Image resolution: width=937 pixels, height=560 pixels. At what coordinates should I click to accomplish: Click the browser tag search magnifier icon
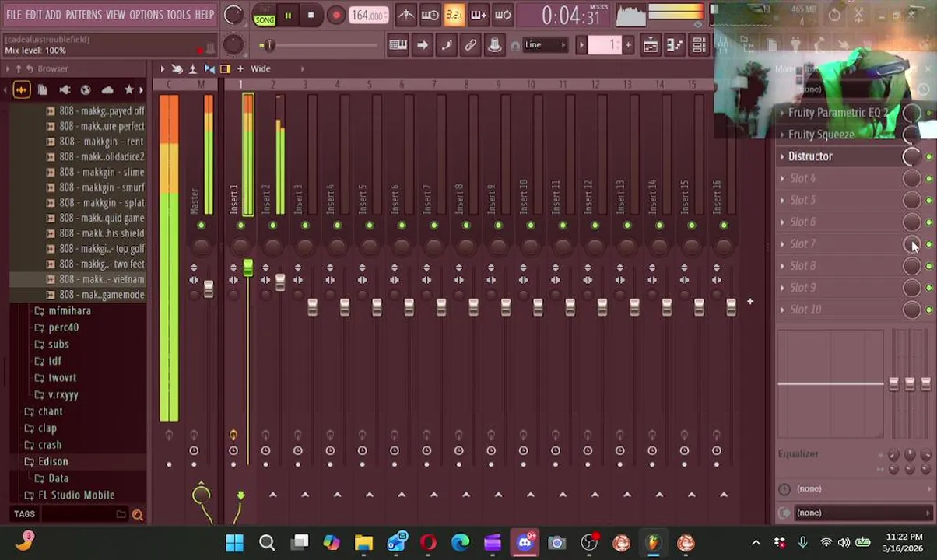click(138, 514)
